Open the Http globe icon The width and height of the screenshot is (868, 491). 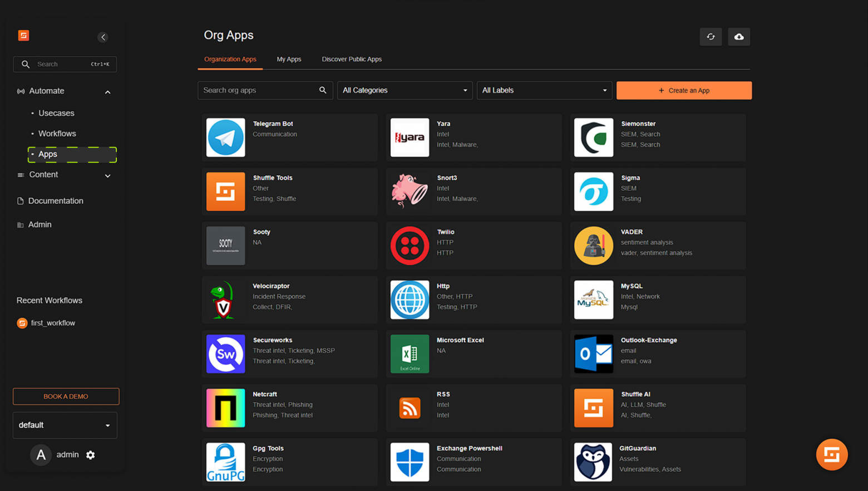410,299
